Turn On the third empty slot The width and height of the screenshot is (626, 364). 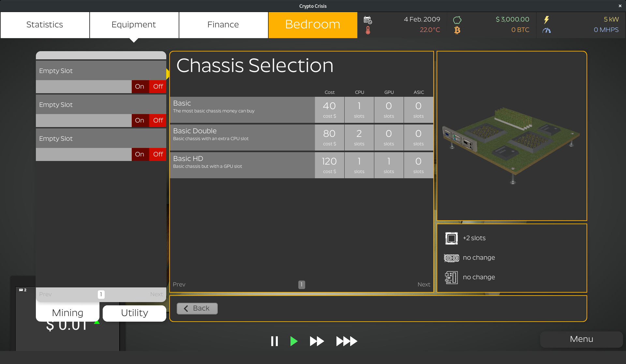tap(140, 154)
